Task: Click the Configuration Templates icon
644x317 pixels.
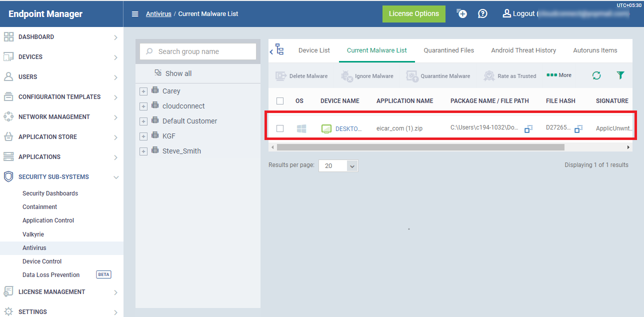Action: pyautogui.click(x=8, y=97)
